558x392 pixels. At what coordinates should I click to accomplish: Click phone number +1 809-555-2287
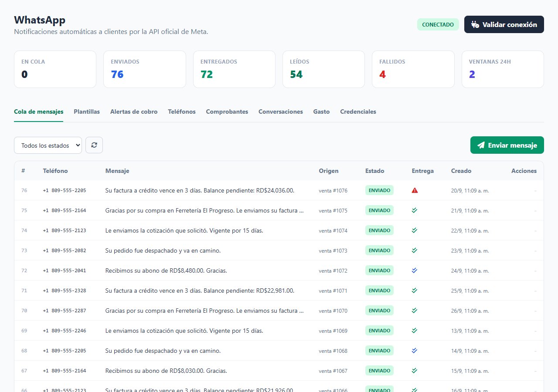pos(65,311)
